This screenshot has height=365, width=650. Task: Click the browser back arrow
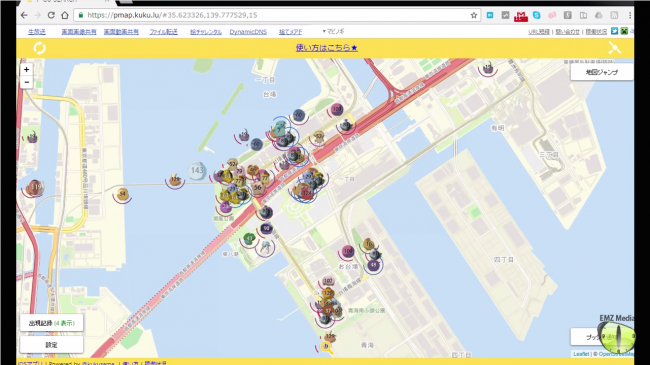(x=24, y=15)
